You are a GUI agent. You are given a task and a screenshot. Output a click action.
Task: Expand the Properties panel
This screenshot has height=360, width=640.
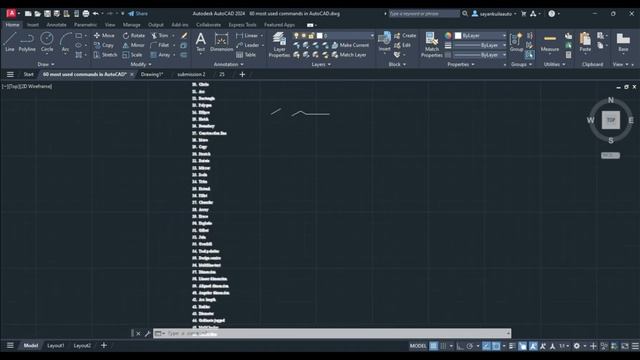(461, 64)
